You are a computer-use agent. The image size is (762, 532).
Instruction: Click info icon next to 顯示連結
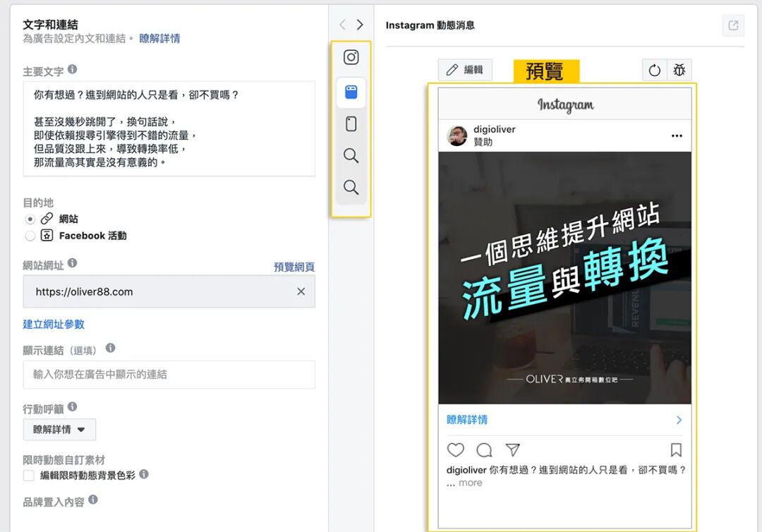110,348
